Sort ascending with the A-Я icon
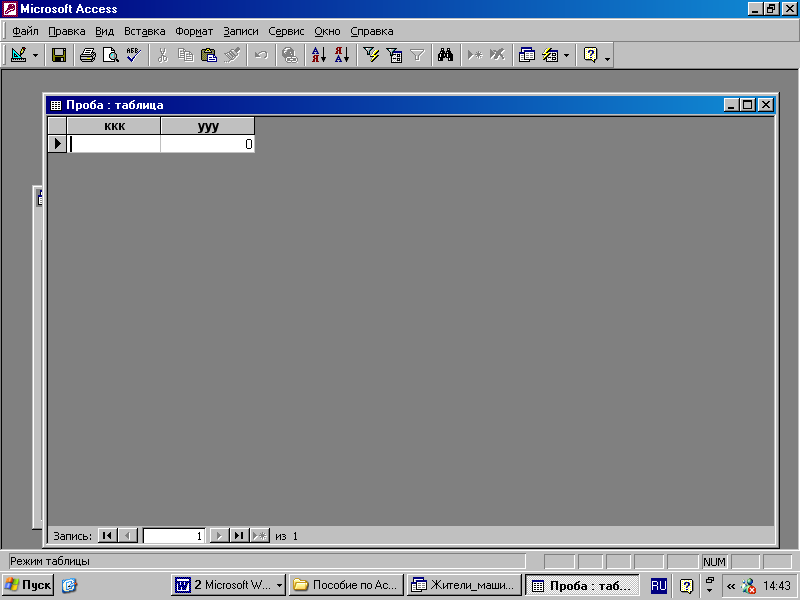 click(x=319, y=55)
